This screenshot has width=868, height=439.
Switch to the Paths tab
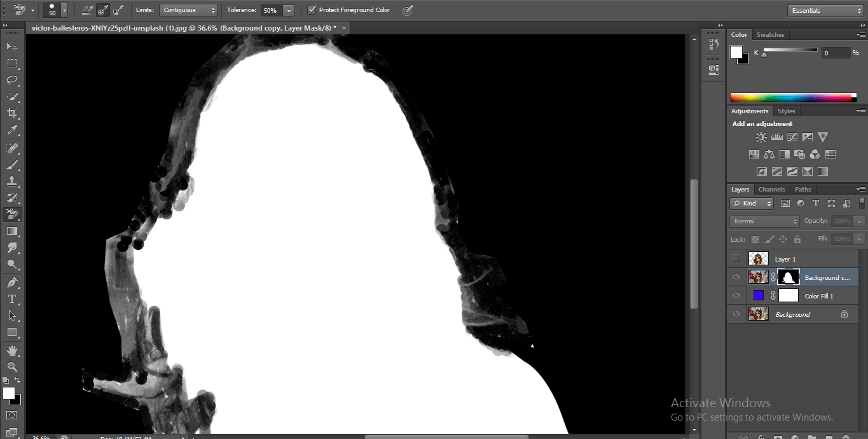(803, 189)
